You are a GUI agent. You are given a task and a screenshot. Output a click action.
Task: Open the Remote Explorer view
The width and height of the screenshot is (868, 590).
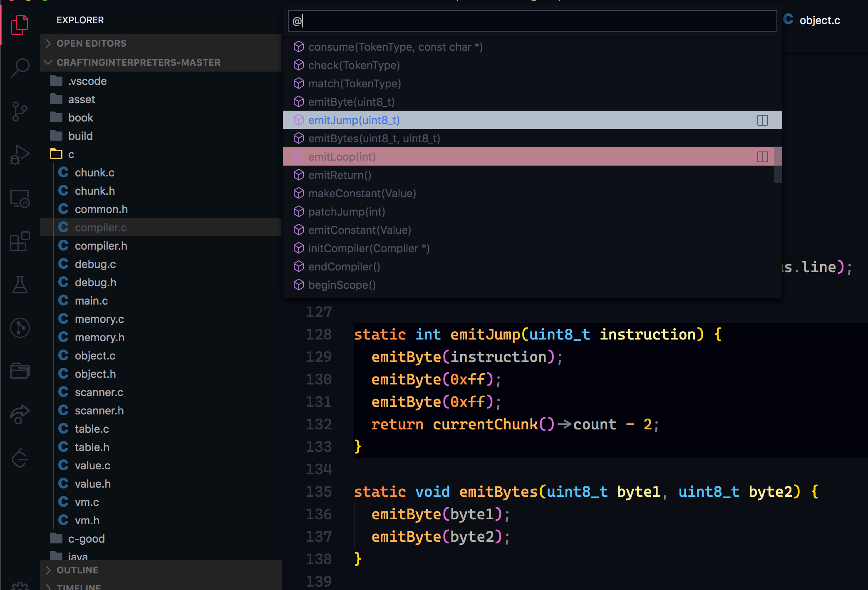[x=20, y=198]
